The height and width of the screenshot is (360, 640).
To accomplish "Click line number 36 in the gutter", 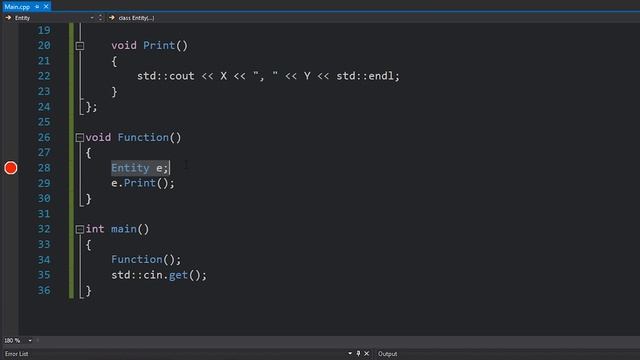I will [44, 290].
